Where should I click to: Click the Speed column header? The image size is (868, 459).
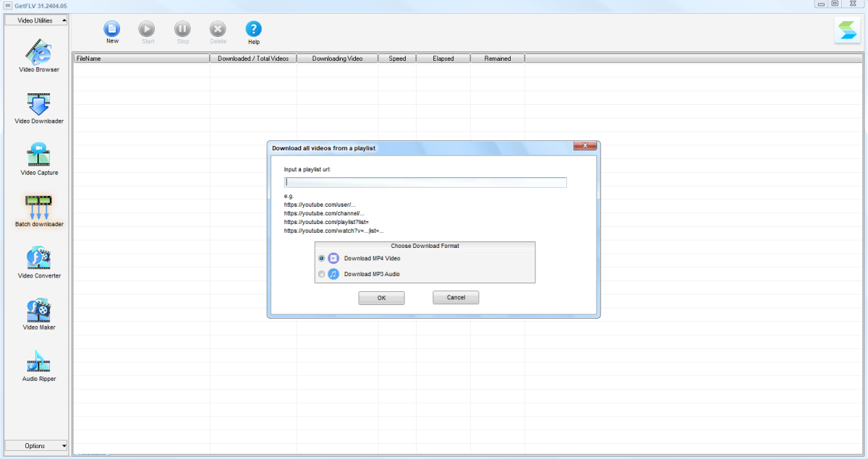pyautogui.click(x=397, y=59)
